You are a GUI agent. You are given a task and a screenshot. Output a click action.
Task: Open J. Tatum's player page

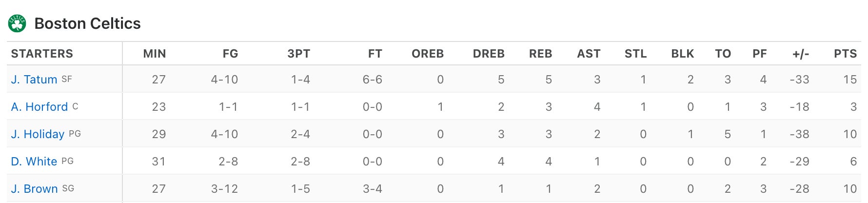pos(34,80)
